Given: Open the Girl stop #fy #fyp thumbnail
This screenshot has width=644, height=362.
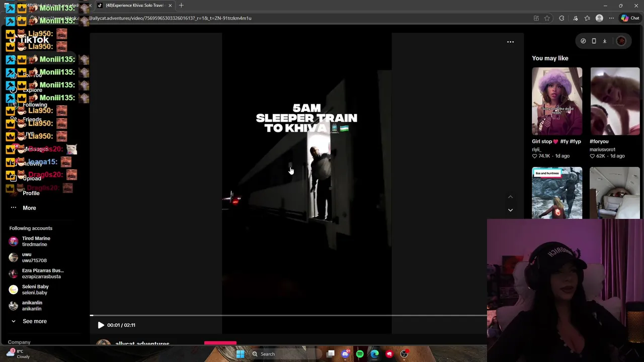Looking at the screenshot, I should coord(557,101).
